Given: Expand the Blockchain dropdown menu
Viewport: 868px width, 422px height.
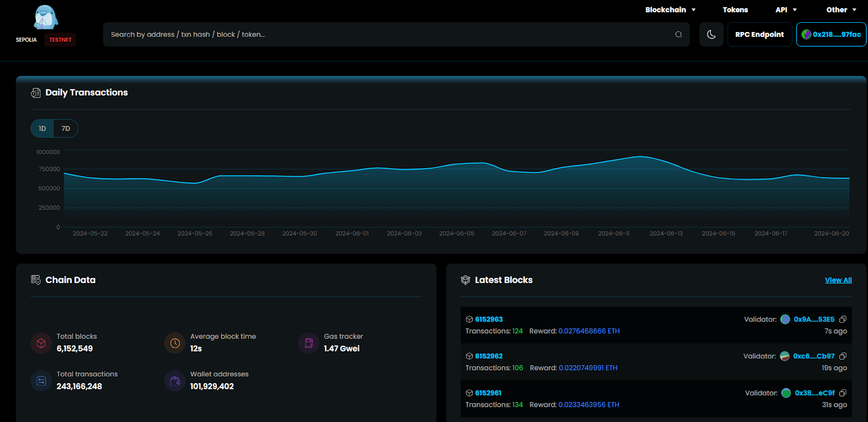Looking at the screenshot, I should 670,10.
